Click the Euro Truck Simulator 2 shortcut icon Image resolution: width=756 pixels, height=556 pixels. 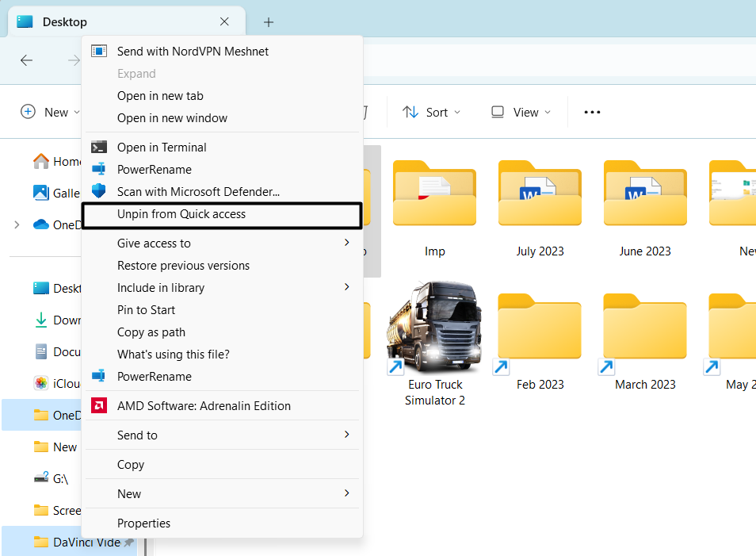pyautogui.click(x=435, y=327)
